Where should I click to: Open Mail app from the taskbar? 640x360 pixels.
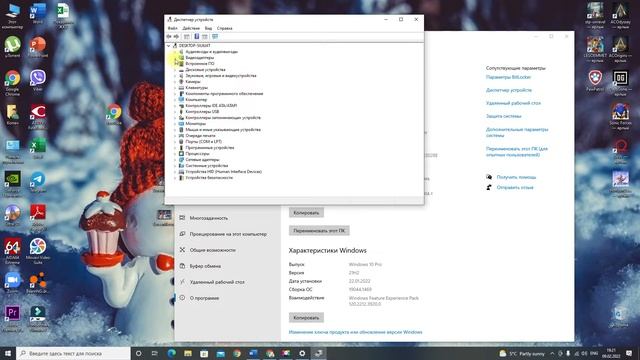220,353
